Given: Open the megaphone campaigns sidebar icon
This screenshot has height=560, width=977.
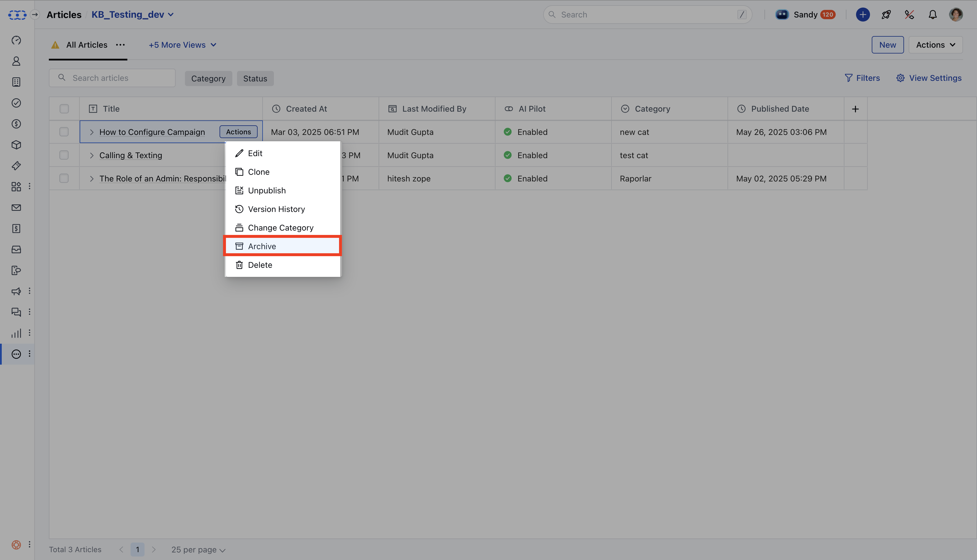Looking at the screenshot, I should (16, 291).
